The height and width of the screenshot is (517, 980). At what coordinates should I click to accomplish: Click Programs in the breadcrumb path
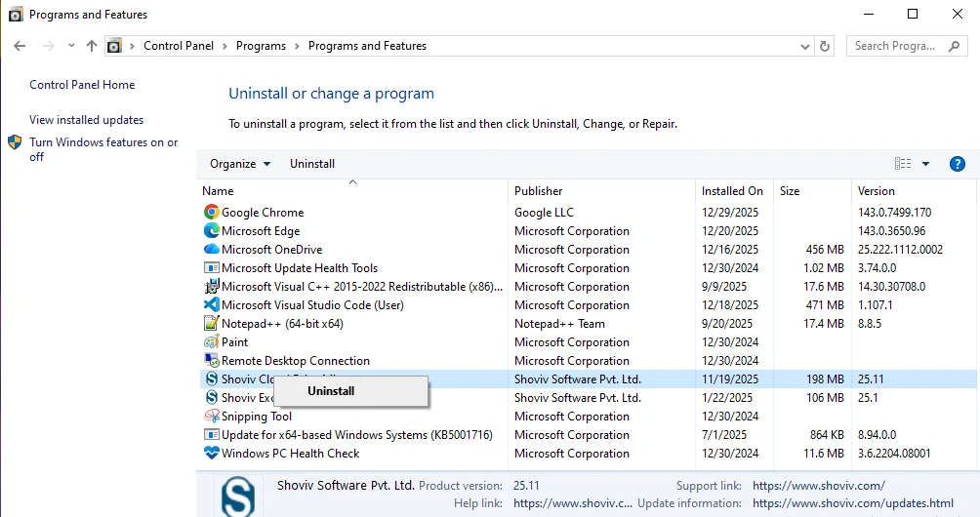[261, 46]
